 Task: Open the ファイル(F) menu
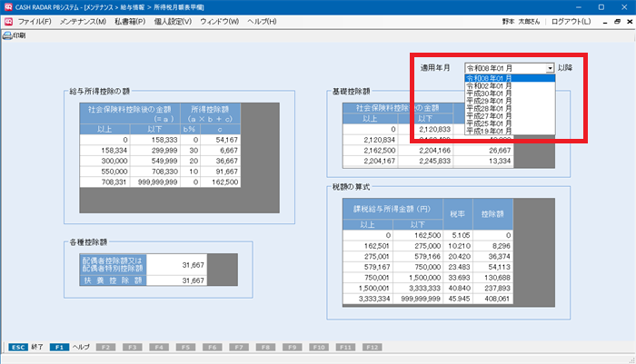[x=35, y=21]
